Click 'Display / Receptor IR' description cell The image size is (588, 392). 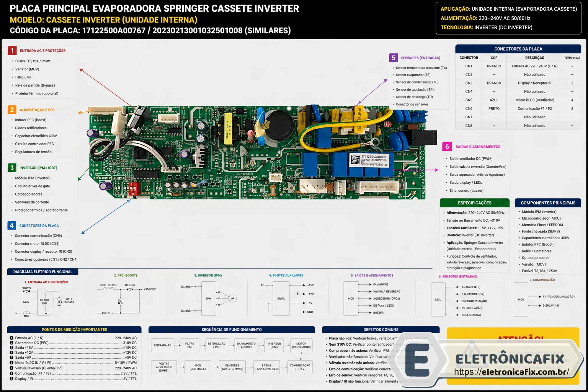[x=535, y=83]
